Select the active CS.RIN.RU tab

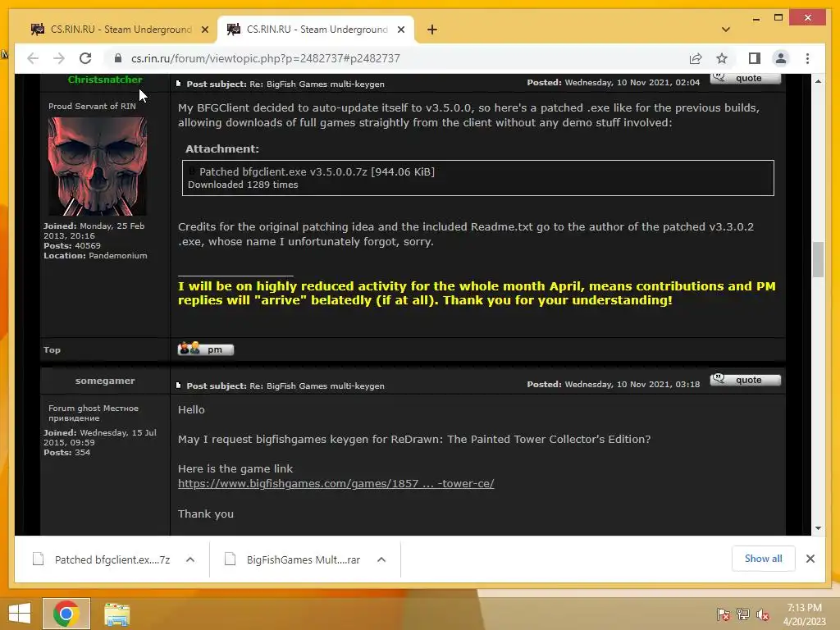click(315, 30)
